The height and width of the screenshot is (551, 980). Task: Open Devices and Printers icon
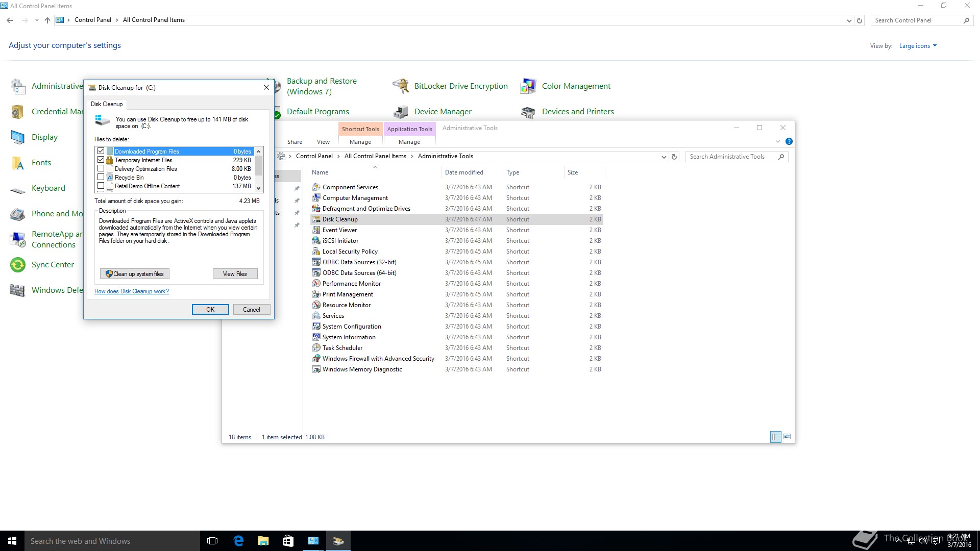click(528, 112)
